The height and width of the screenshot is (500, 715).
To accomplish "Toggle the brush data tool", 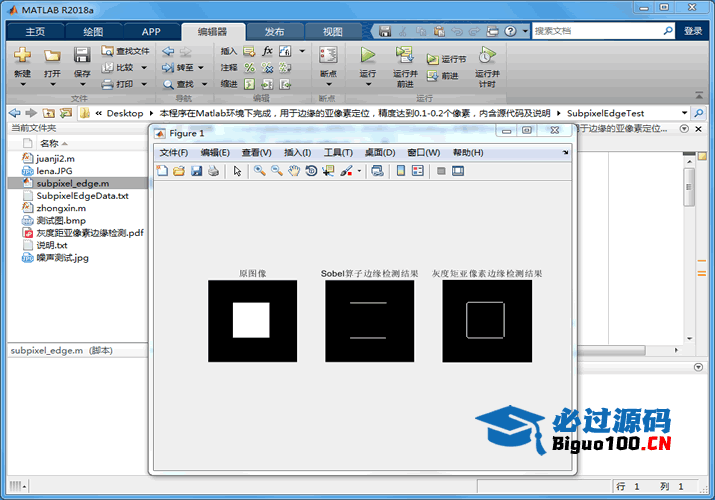I will (346, 171).
